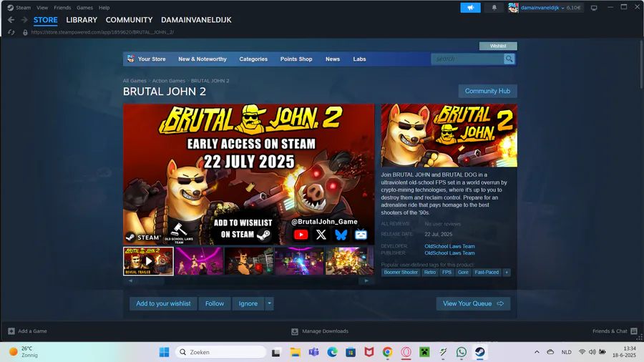Click the Windows taskbar Zoeken search box

point(221,352)
